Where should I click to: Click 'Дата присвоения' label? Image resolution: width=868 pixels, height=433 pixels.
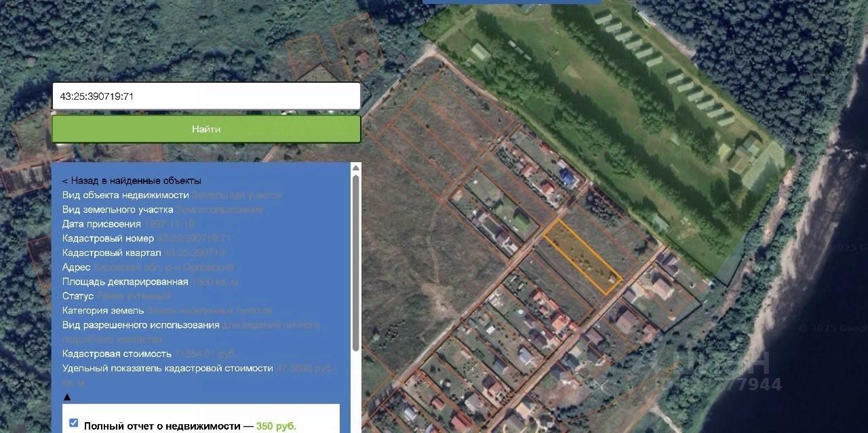click(x=102, y=224)
